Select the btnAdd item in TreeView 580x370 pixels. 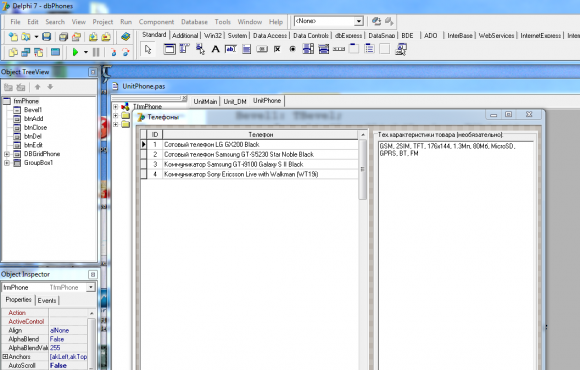point(34,118)
